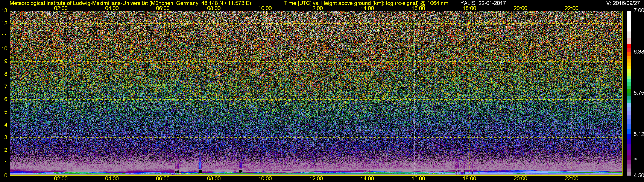Click the 20:00 label on the bottom time axis
644x182 pixels.
[x=520, y=179]
